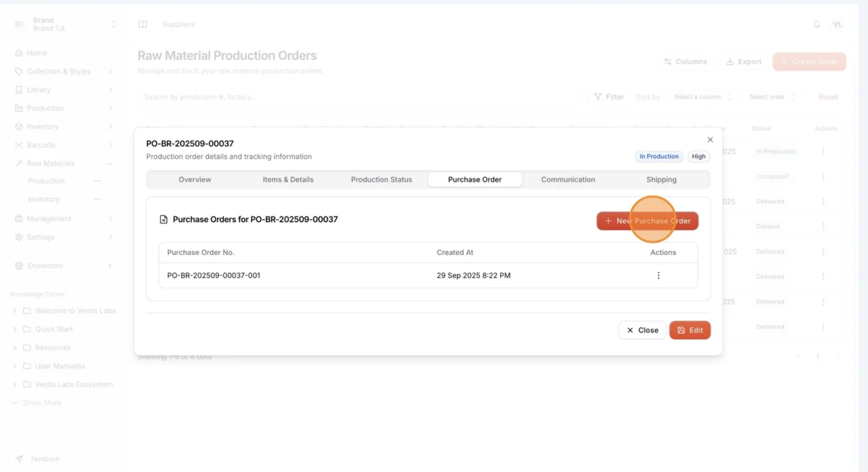This screenshot has height=472, width=868.
Task: Open actions menu for PO-BR-202509-00037-001
Action: click(x=658, y=275)
